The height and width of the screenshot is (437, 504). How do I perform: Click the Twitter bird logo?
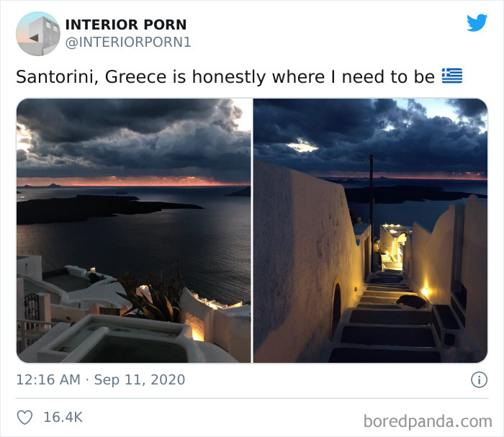click(x=477, y=22)
